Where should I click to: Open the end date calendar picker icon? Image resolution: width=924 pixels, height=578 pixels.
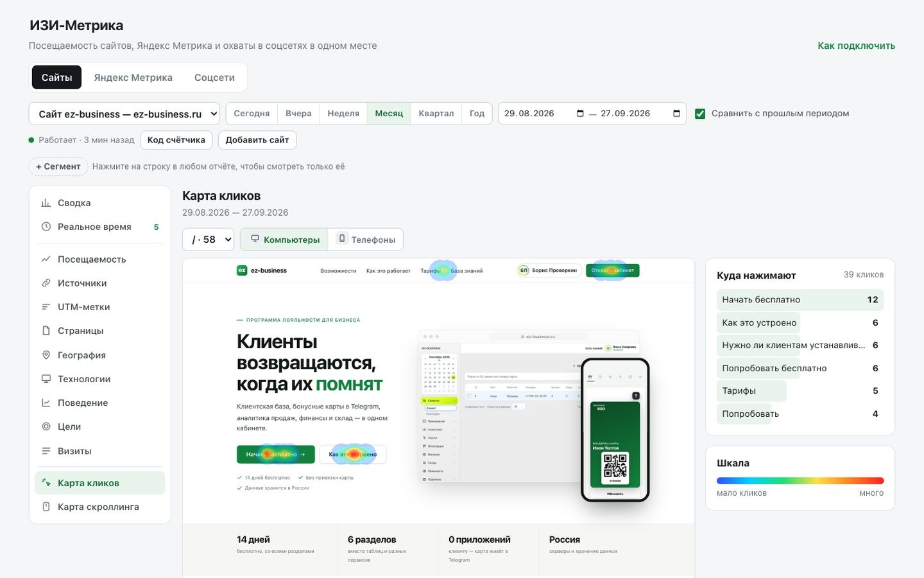[676, 114]
